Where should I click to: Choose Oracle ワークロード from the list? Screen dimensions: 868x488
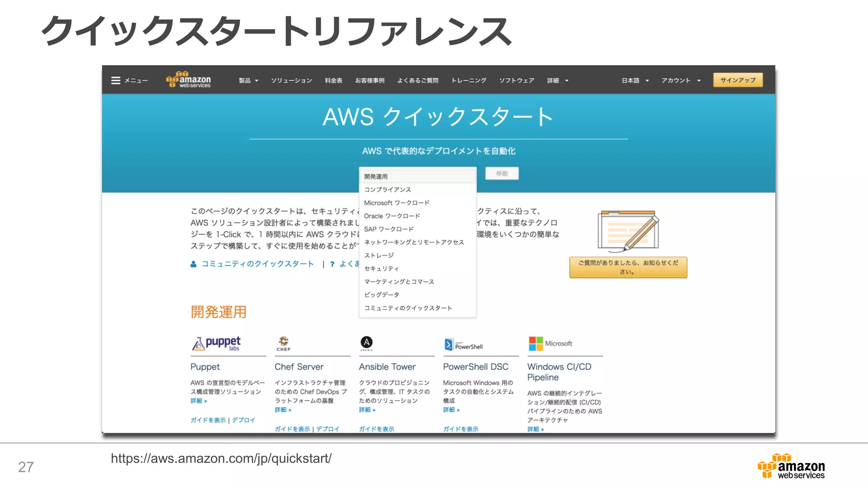(x=417, y=216)
